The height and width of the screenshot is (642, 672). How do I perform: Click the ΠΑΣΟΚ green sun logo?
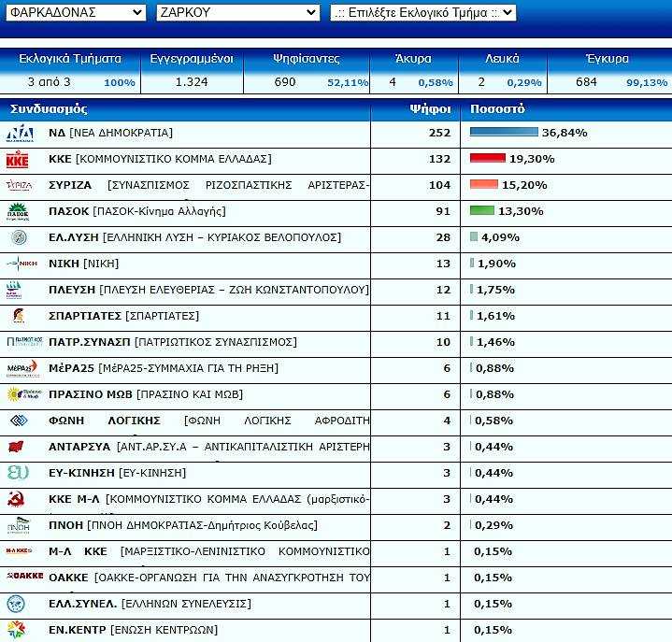pos(18,211)
